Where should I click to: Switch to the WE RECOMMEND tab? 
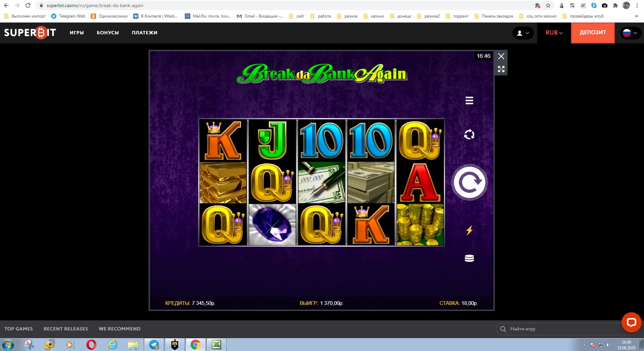120,329
